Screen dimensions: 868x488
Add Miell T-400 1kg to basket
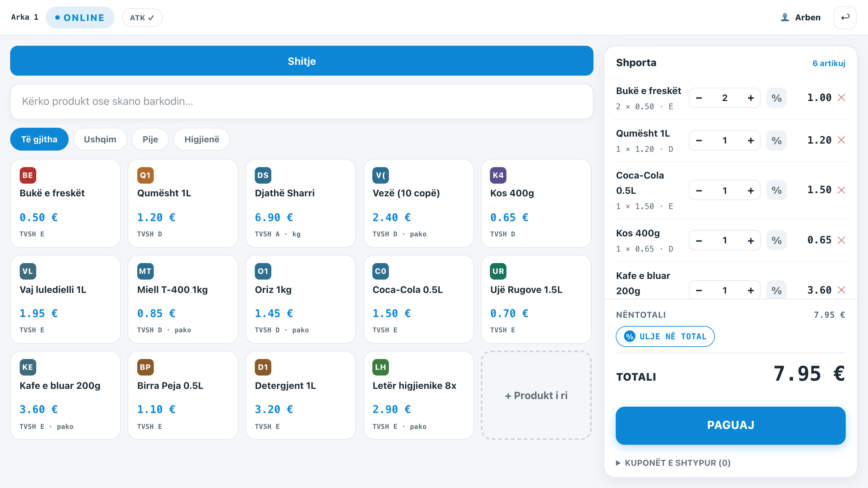click(x=183, y=299)
